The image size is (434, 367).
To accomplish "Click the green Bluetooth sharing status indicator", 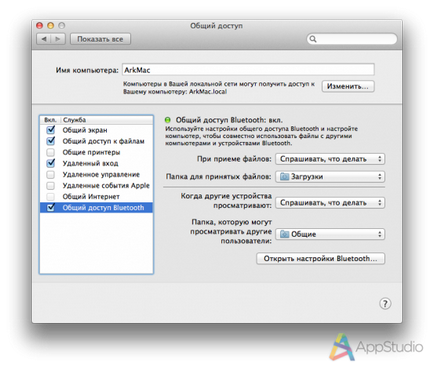I will (168, 120).
